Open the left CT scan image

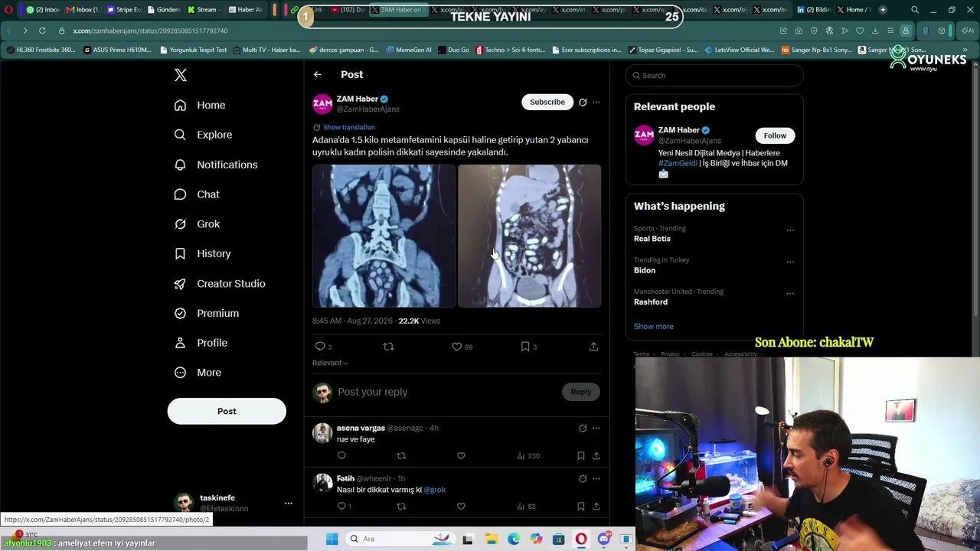[x=384, y=236]
